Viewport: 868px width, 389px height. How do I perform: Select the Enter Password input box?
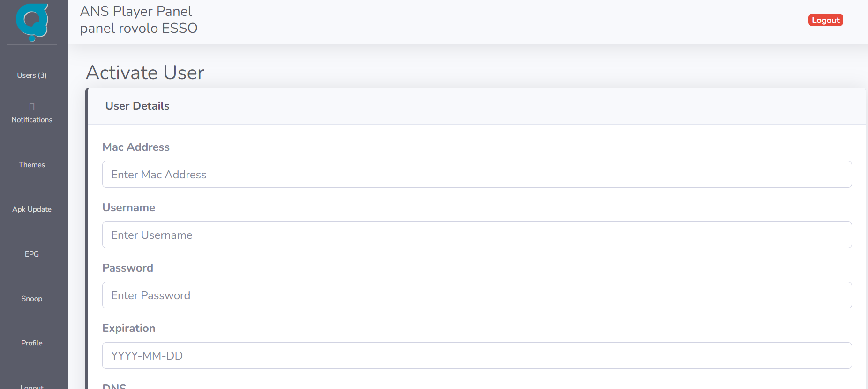[x=477, y=295]
